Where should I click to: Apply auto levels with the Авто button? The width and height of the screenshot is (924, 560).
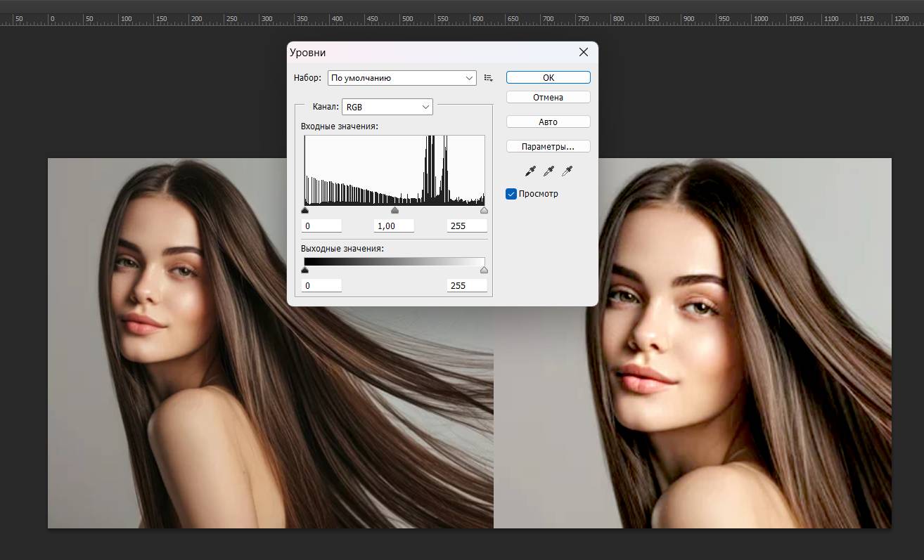(x=548, y=122)
